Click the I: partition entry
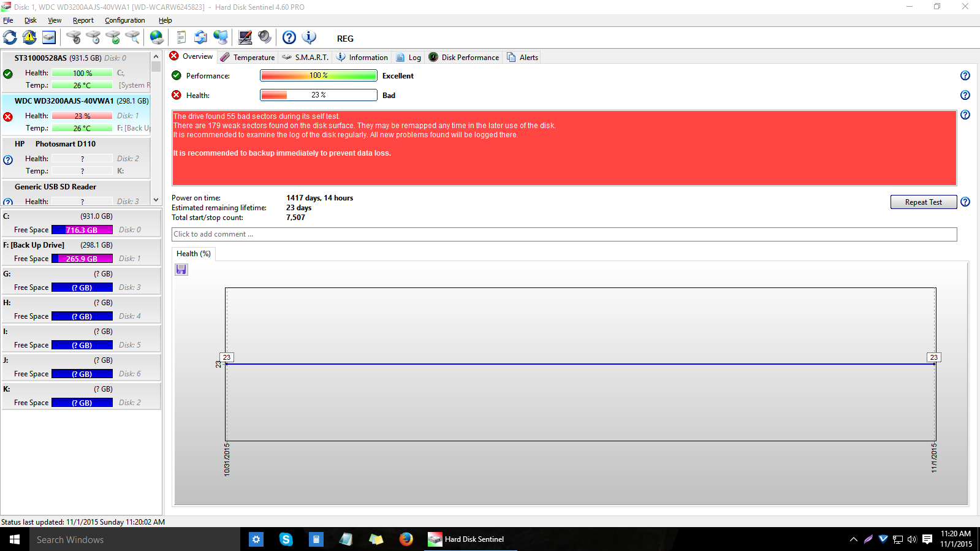Screen dimensions: 980x551 (81, 338)
